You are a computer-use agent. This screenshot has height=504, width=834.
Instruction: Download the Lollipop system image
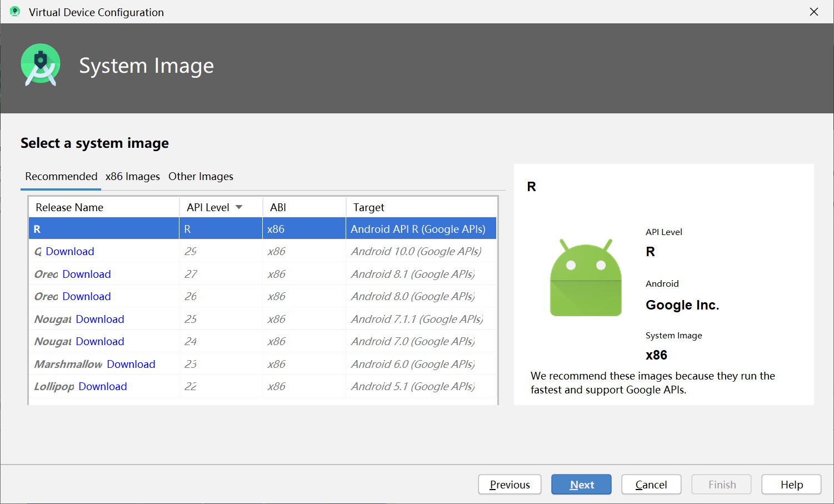(x=103, y=386)
